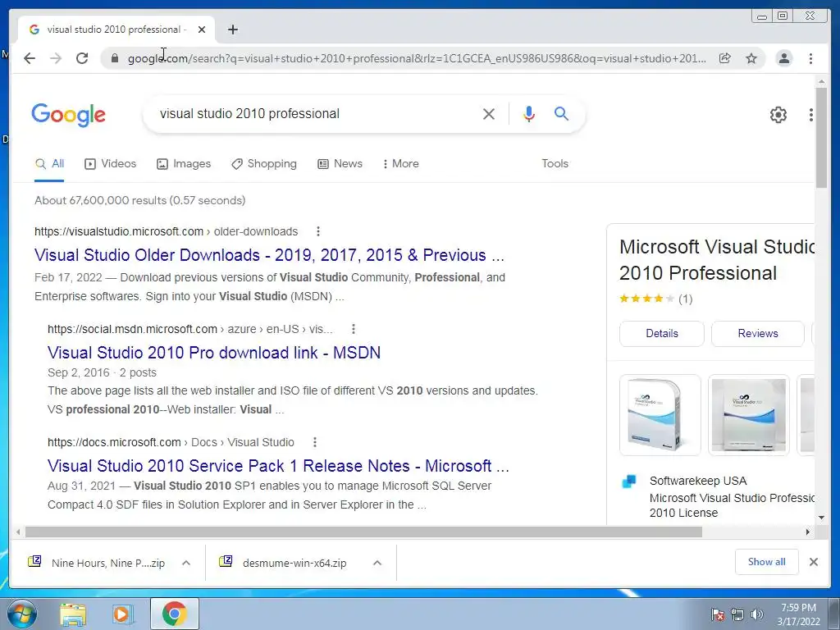
Task: Open Visual Studio 2010 Pro download link - MSDN
Action: 214,353
